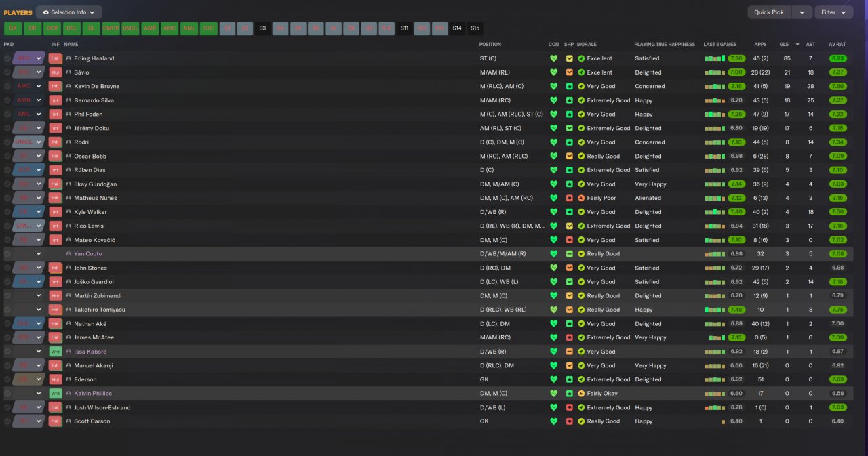Image resolution: width=868 pixels, height=456 pixels.
Task: Click Matheus Nunes' Fairly Poor morale icon
Action: 581,198
